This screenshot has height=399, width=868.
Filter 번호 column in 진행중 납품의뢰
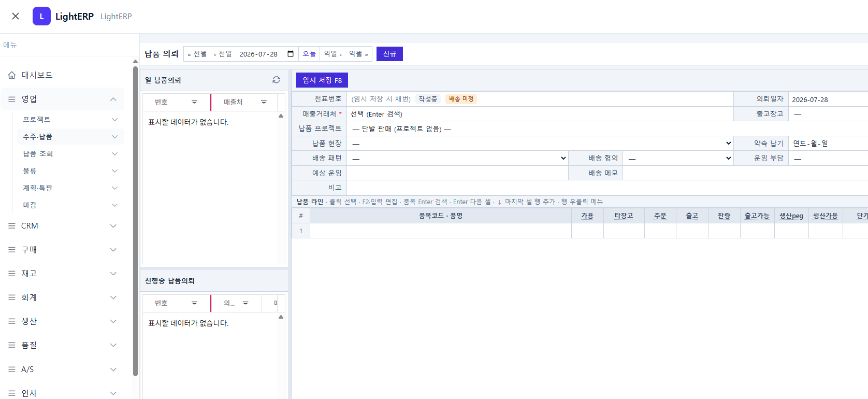tap(194, 303)
